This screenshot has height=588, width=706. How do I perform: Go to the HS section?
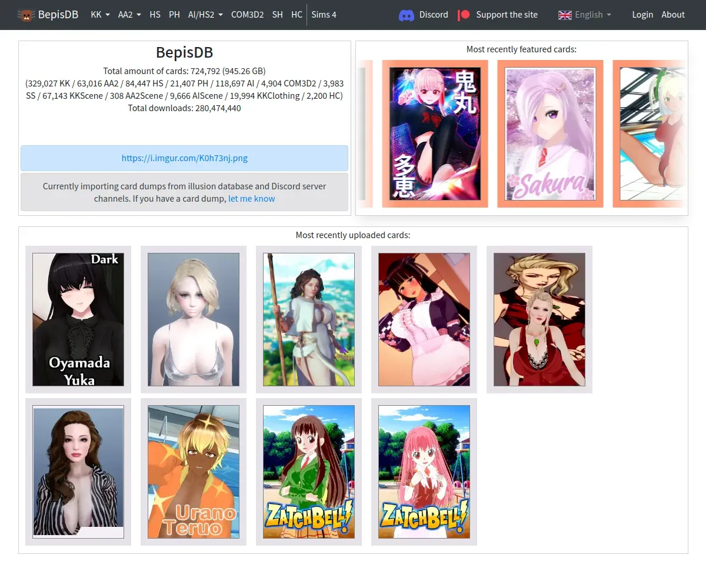point(155,15)
